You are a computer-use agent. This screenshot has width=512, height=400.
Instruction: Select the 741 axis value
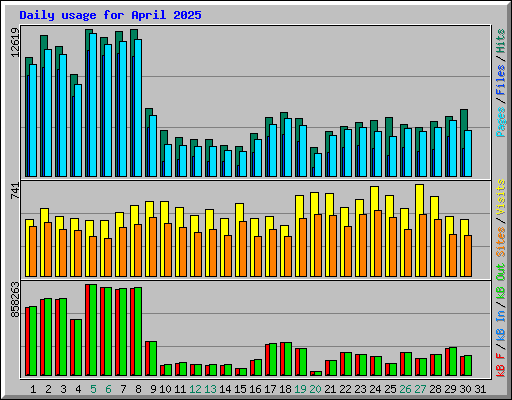point(15,191)
